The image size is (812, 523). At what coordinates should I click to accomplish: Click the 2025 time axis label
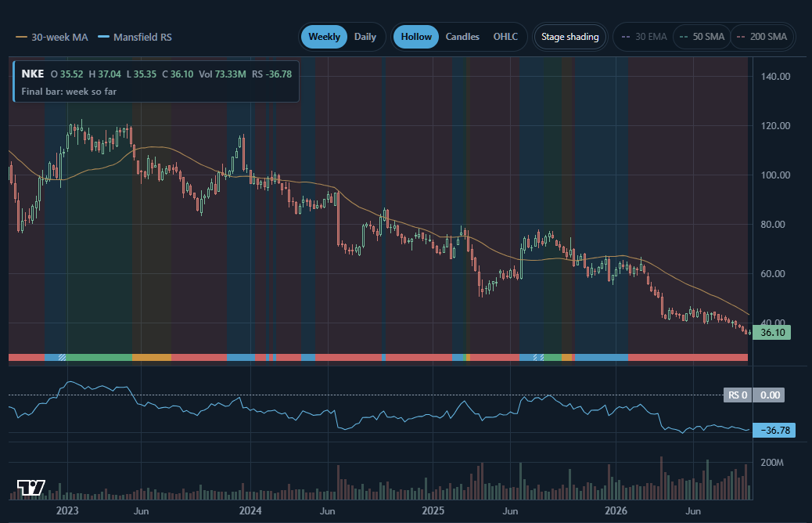433,510
